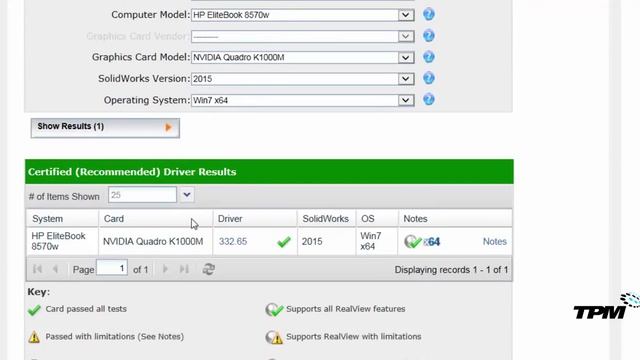The width and height of the screenshot is (640, 360).
Task: Click the page number input field
Action: coord(112,268)
